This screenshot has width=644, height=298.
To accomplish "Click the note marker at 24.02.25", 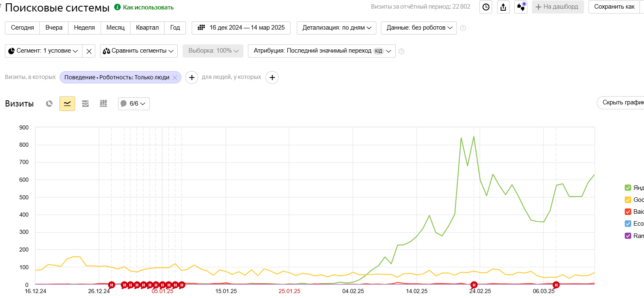I will (474, 285).
